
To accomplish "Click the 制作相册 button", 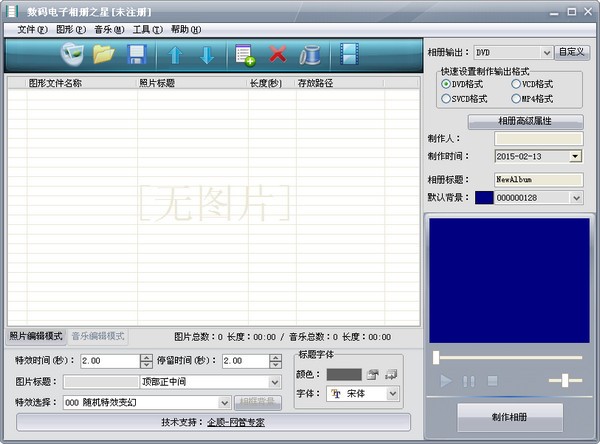I will pyautogui.click(x=510, y=417).
